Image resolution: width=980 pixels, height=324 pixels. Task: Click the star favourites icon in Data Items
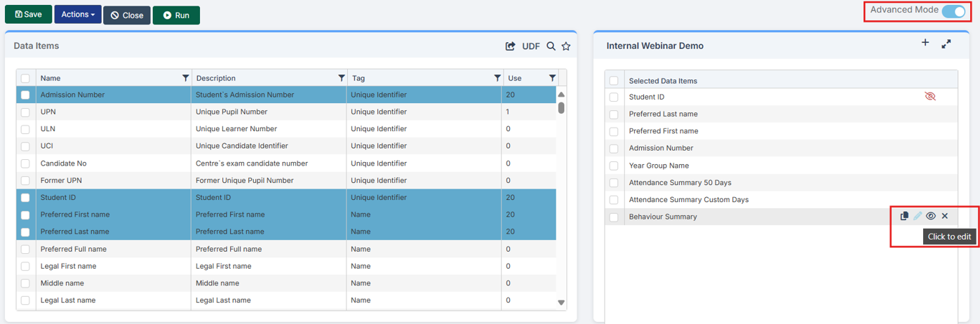tap(566, 46)
